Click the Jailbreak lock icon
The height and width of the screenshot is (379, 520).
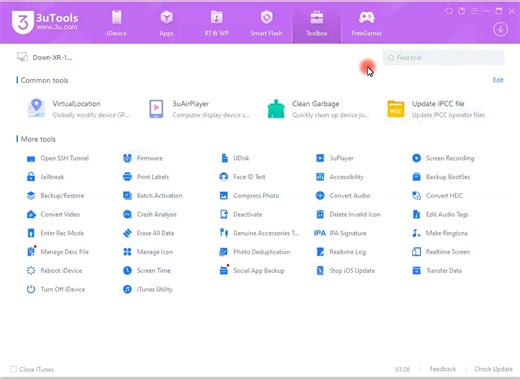click(x=31, y=177)
